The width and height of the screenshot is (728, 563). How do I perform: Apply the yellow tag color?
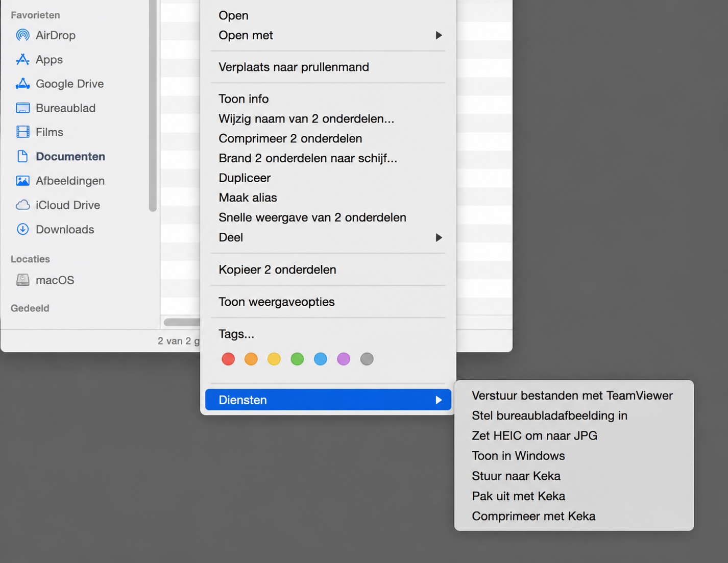click(x=274, y=359)
